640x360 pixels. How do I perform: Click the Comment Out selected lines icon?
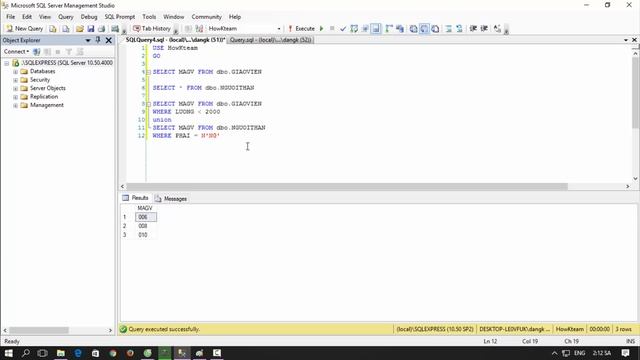(448, 29)
